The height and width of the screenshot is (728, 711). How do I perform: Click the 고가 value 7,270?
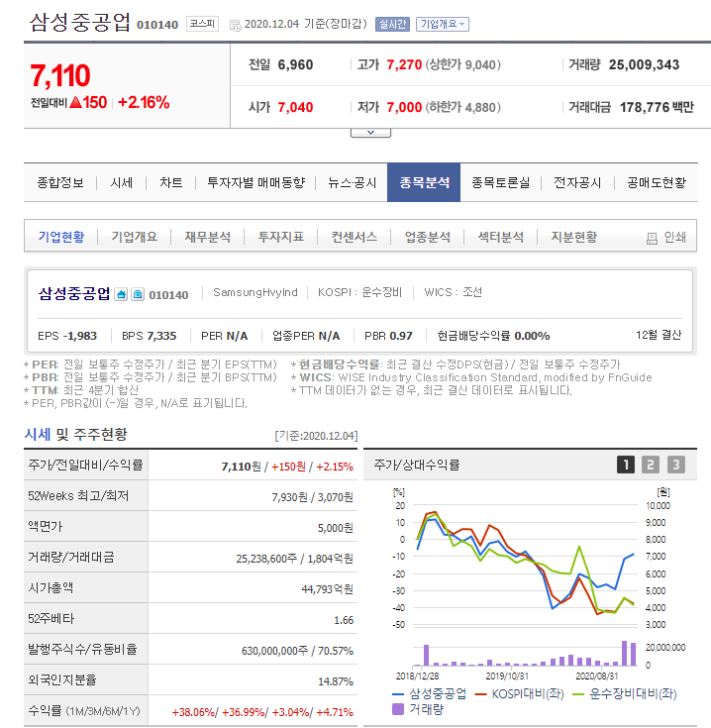pos(404,64)
